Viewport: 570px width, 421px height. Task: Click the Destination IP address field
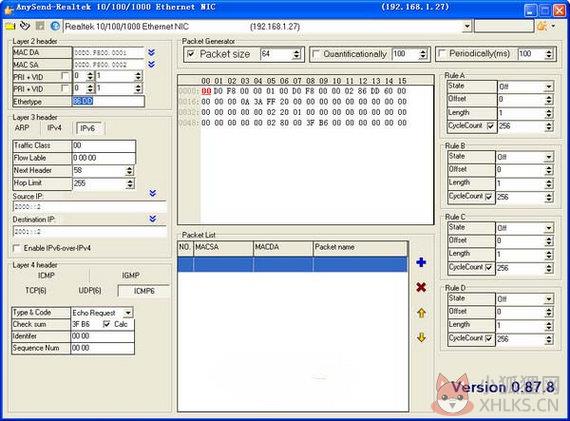coord(90,232)
